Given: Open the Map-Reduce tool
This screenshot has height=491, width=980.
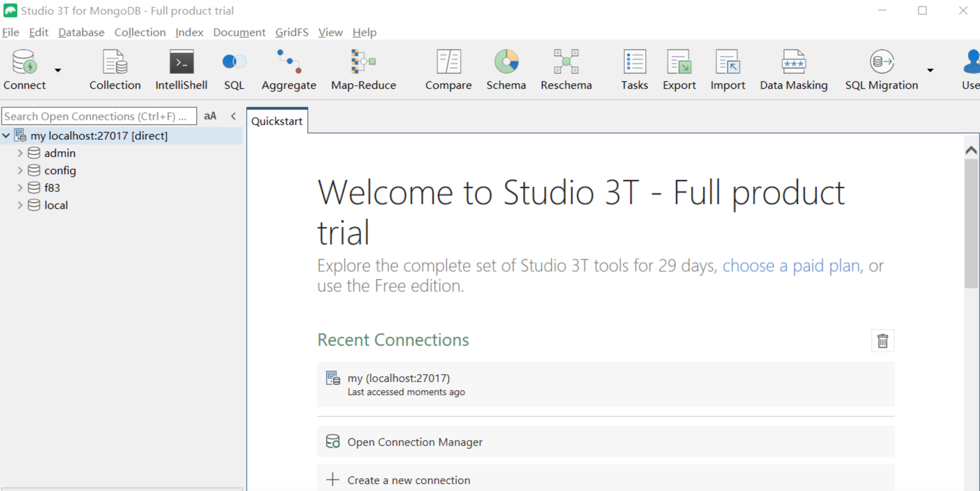Looking at the screenshot, I should click(x=363, y=69).
